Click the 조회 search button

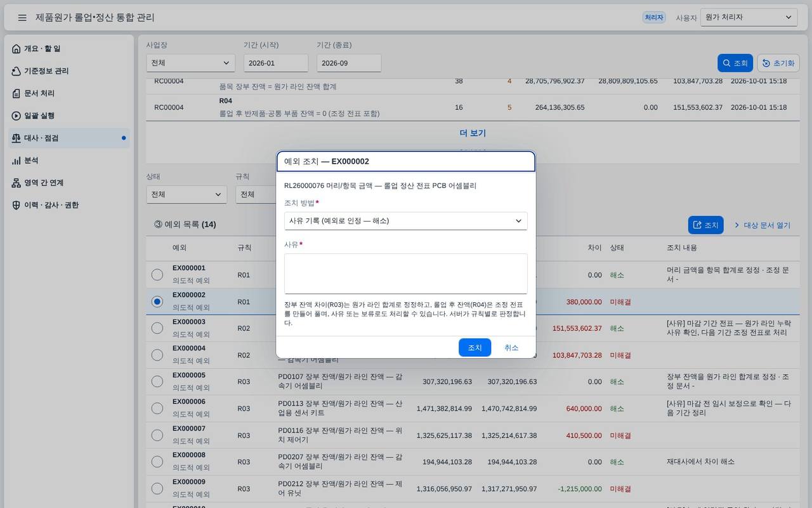click(735, 63)
